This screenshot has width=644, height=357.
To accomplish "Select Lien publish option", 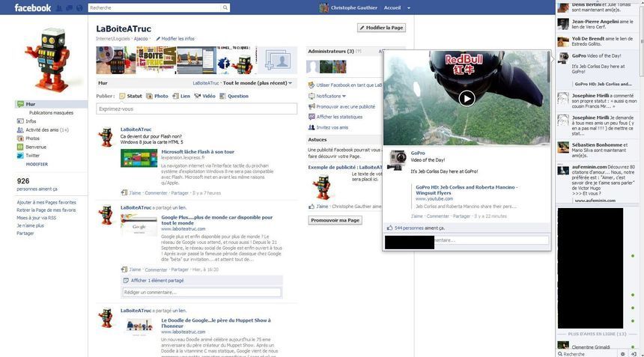I will tap(181, 96).
